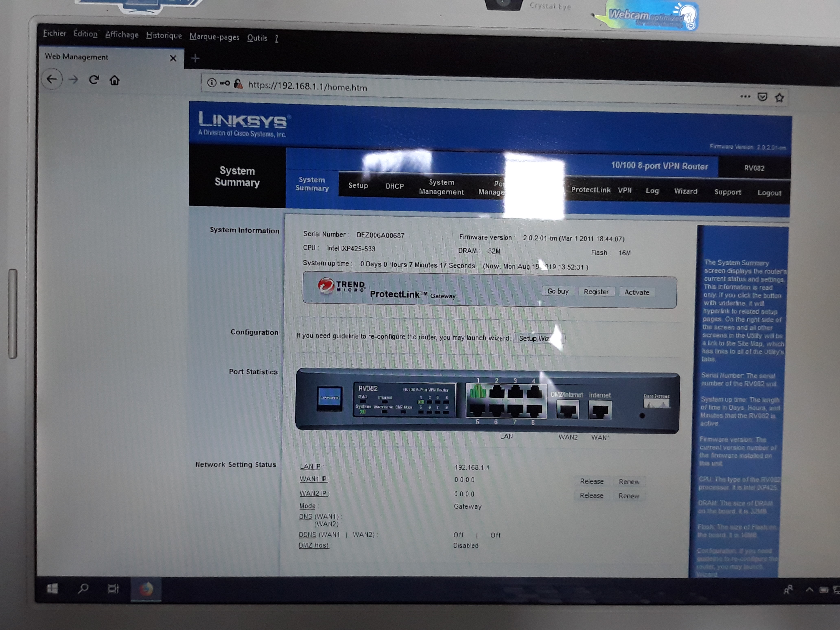Click Release for WAN2 IP
The height and width of the screenshot is (630, 840).
point(591,495)
